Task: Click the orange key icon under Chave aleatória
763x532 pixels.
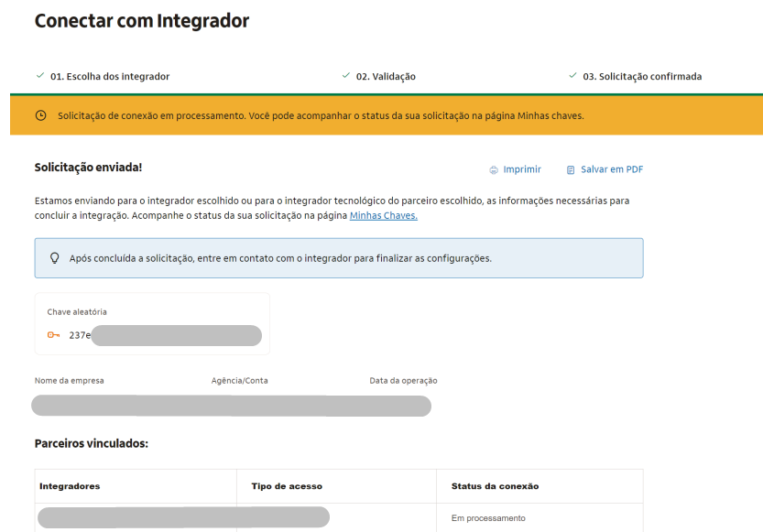Action: 53,334
